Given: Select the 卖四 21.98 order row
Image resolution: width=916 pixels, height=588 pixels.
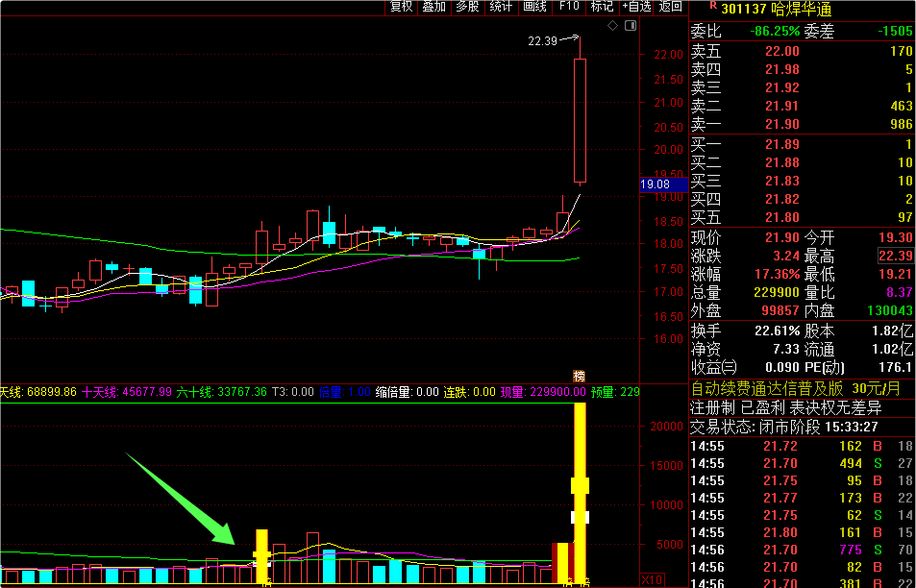Looking at the screenshot, I should (802, 69).
